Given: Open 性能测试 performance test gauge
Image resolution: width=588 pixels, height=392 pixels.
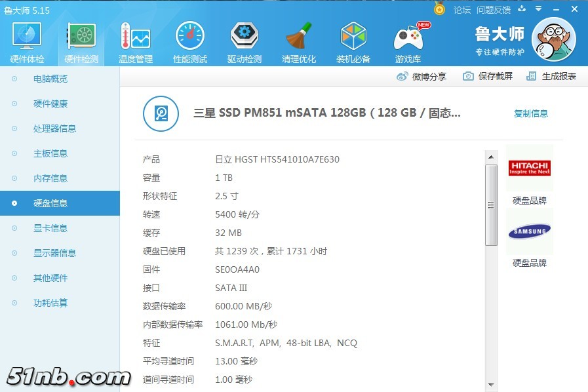Looking at the screenshot, I should click(190, 43).
